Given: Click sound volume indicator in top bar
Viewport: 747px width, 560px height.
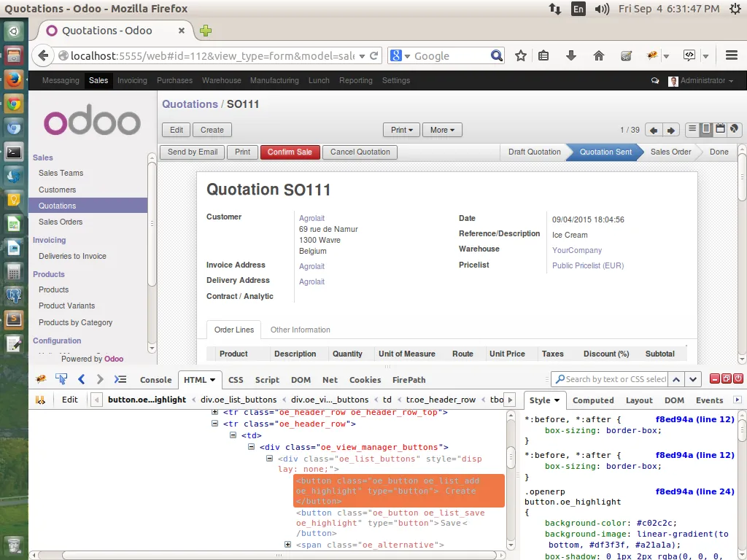Looking at the screenshot, I should 602,9.
